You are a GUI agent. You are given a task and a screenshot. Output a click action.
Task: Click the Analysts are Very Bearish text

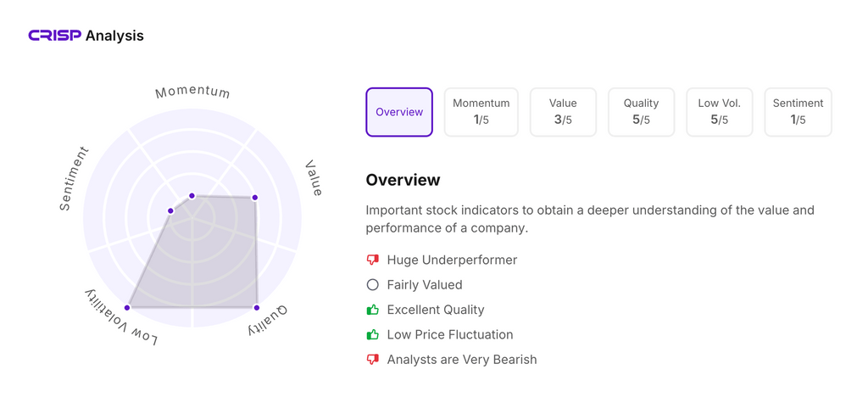click(462, 360)
